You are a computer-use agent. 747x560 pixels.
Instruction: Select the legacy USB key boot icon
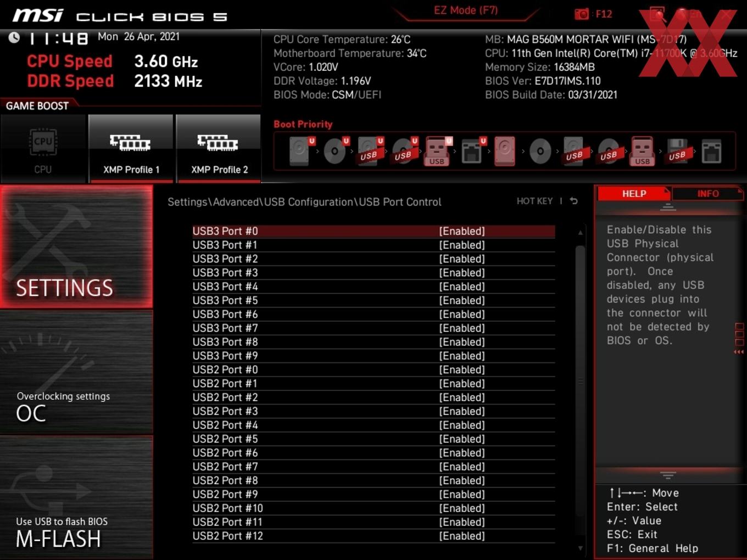[642, 151]
